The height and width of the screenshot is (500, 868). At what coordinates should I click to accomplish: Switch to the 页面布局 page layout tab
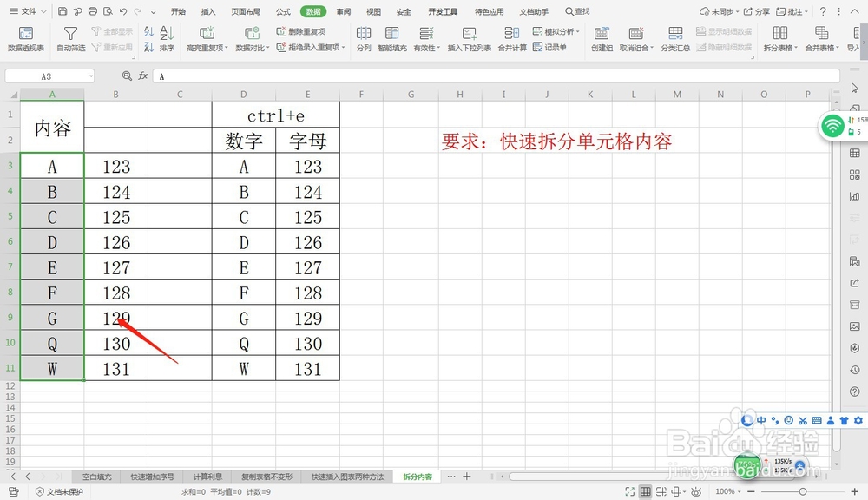click(x=246, y=11)
